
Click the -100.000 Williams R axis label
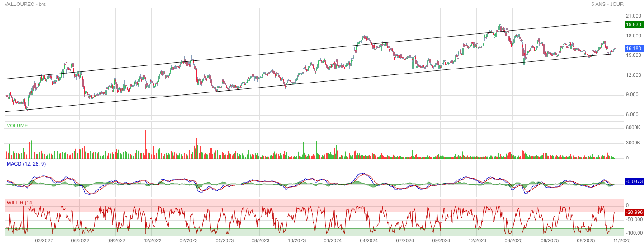click(x=633, y=233)
